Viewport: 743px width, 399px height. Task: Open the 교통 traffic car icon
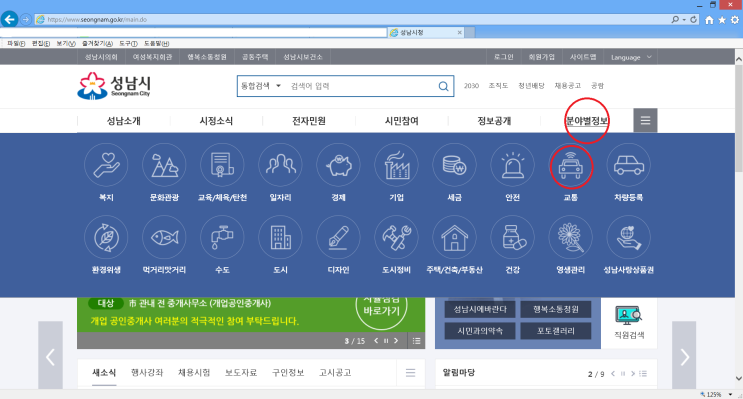(x=571, y=166)
